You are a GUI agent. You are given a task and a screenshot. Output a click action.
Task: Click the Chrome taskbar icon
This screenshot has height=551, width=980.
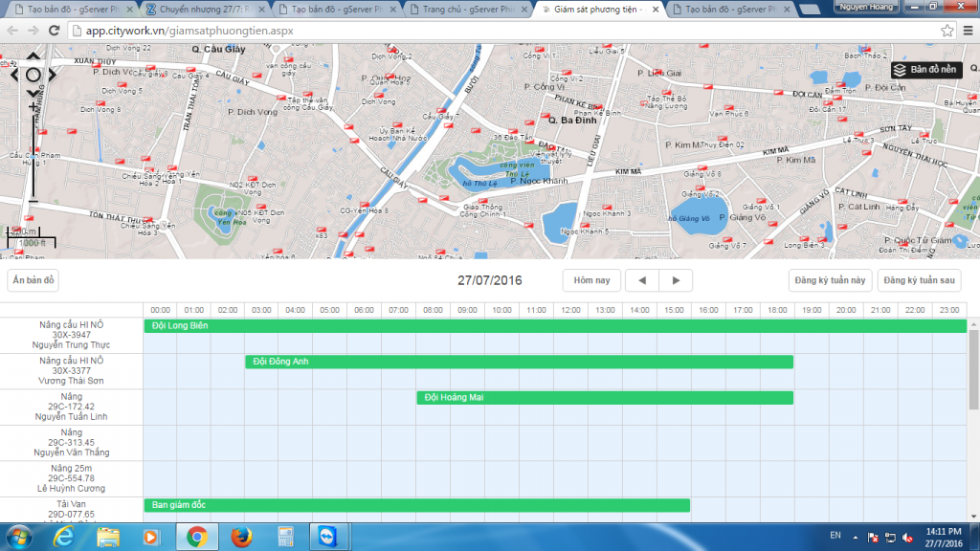[x=196, y=537]
